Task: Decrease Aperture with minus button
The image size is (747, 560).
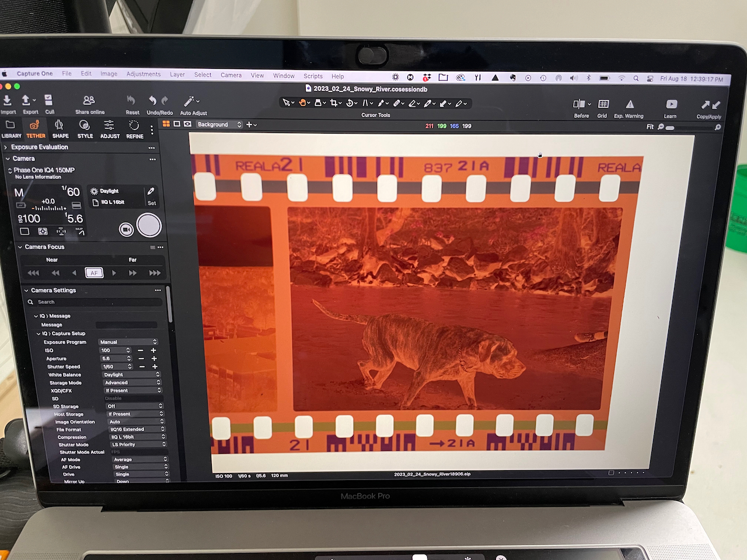Action: [141, 358]
